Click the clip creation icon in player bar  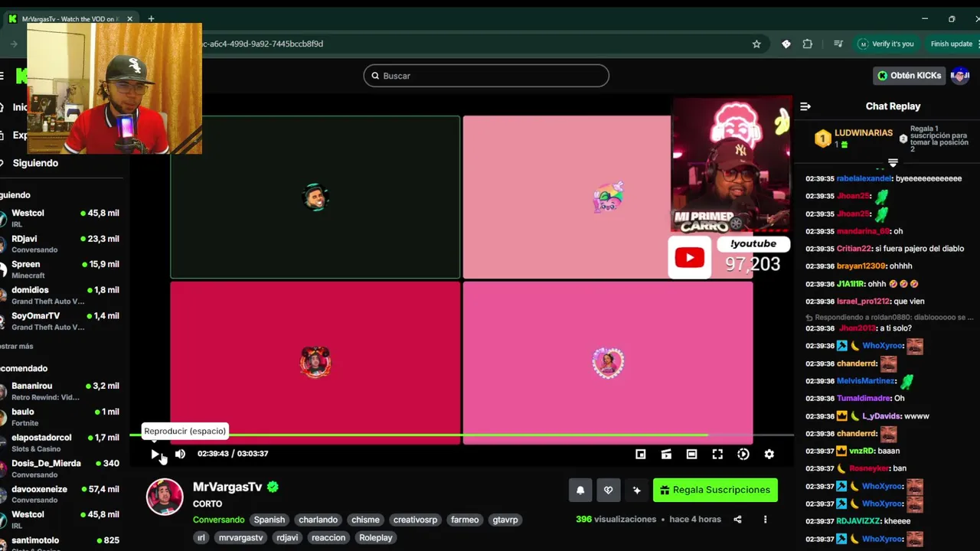[x=666, y=454]
